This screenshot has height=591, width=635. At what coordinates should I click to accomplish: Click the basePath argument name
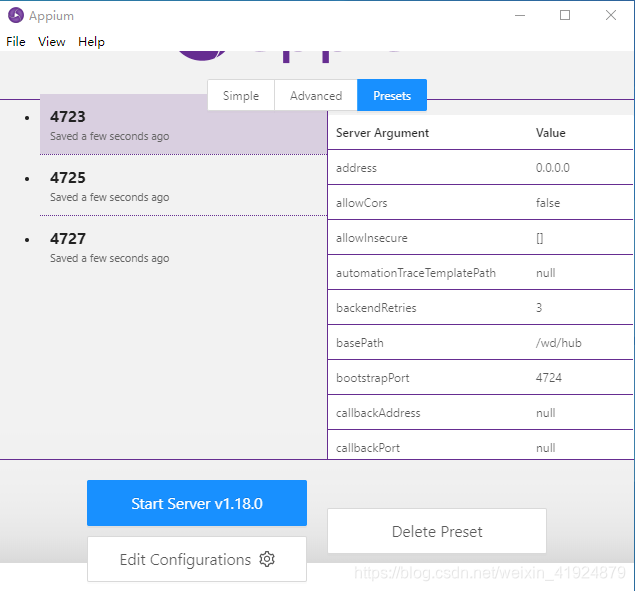360,343
